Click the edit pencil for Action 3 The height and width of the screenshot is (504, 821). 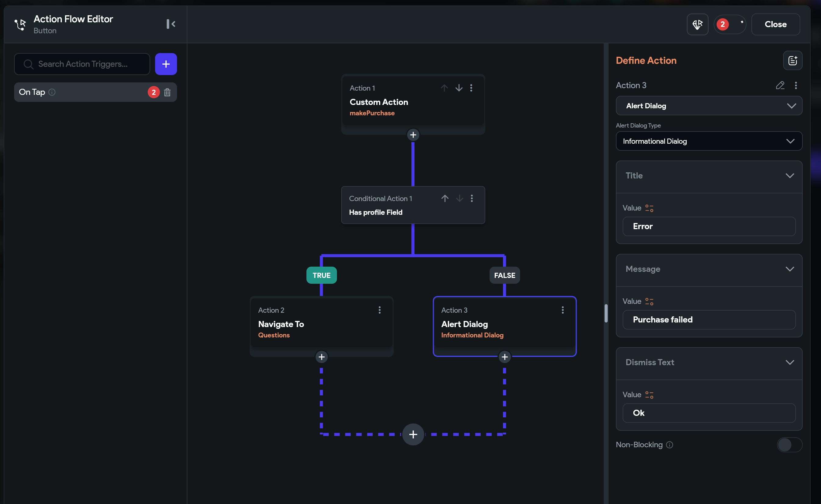[x=780, y=85]
